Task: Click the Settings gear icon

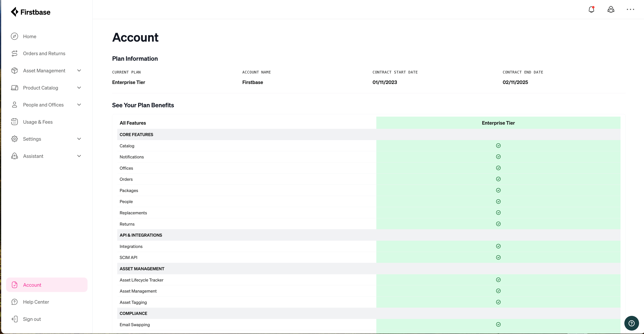Action: coord(14,139)
